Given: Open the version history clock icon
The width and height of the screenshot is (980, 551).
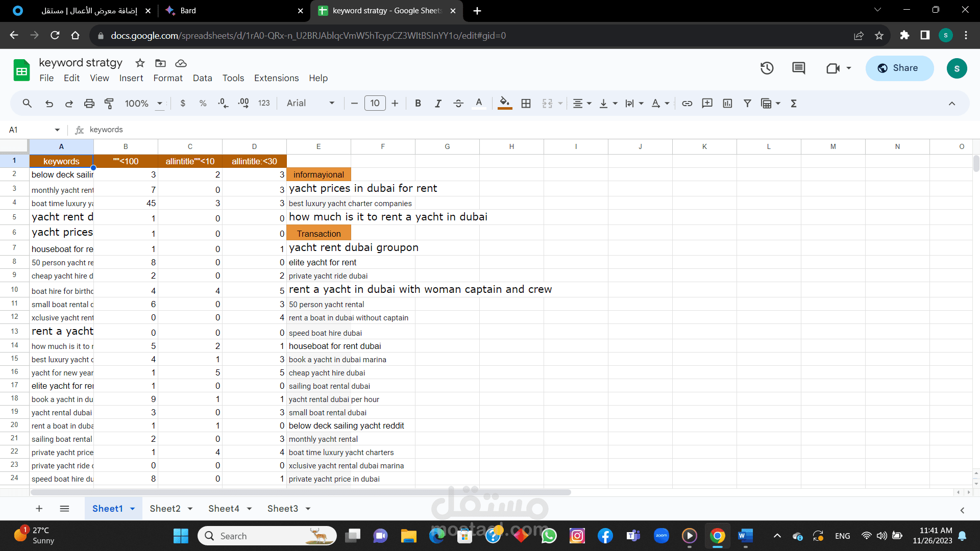Looking at the screenshot, I should point(767,68).
